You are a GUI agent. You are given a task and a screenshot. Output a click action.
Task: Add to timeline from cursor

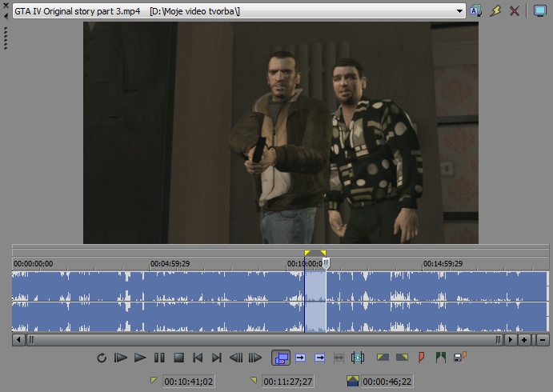pyautogui.click(x=300, y=358)
